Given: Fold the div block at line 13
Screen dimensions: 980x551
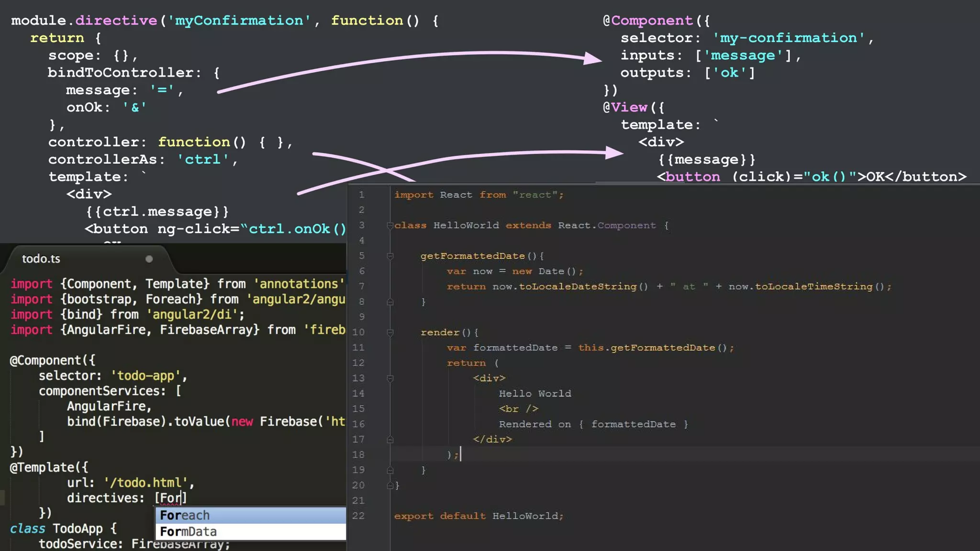Looking at the screenshot, I should pyautogui.click(x=390, y=378).
